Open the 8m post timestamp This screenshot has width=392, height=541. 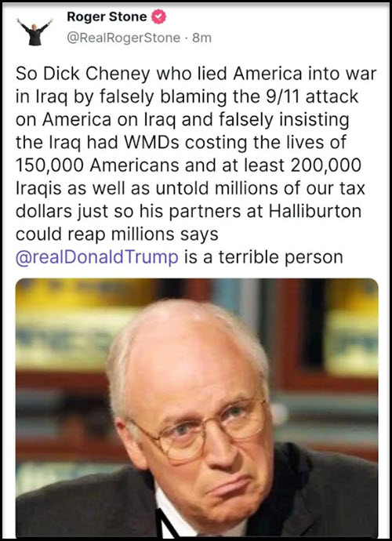pyautogui.click(x=201, y=38)
